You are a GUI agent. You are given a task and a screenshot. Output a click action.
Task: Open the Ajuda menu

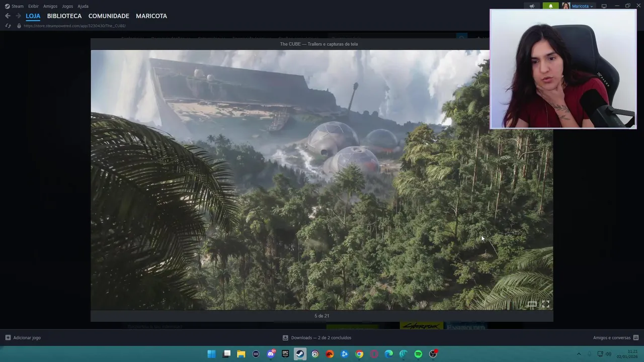pyautogui.click(x=83, y=6)
